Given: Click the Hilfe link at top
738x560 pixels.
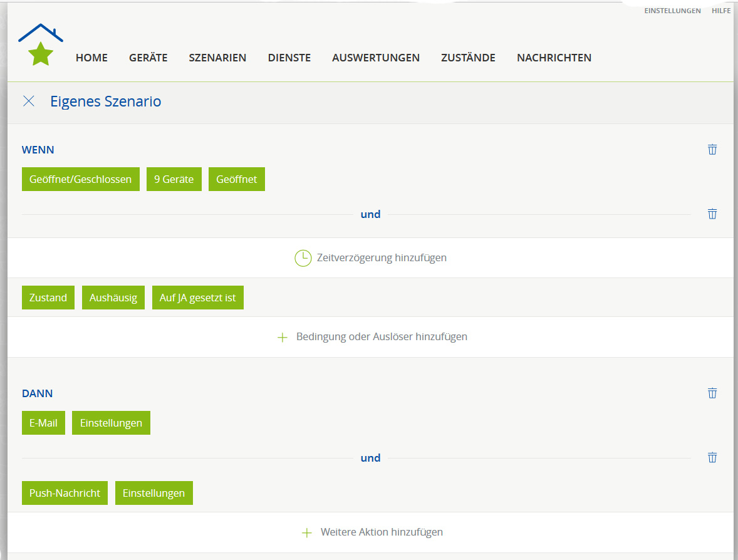Looking at the screenshot, I should [x=720, y=11].
